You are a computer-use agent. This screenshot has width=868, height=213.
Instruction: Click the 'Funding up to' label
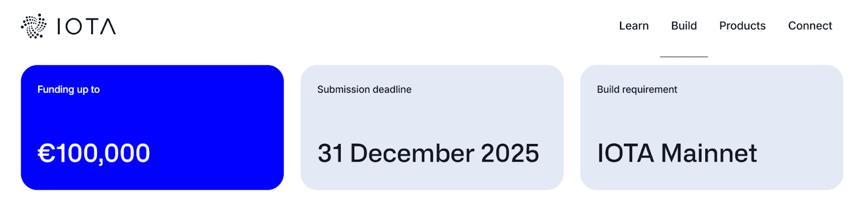pos(69,90)
